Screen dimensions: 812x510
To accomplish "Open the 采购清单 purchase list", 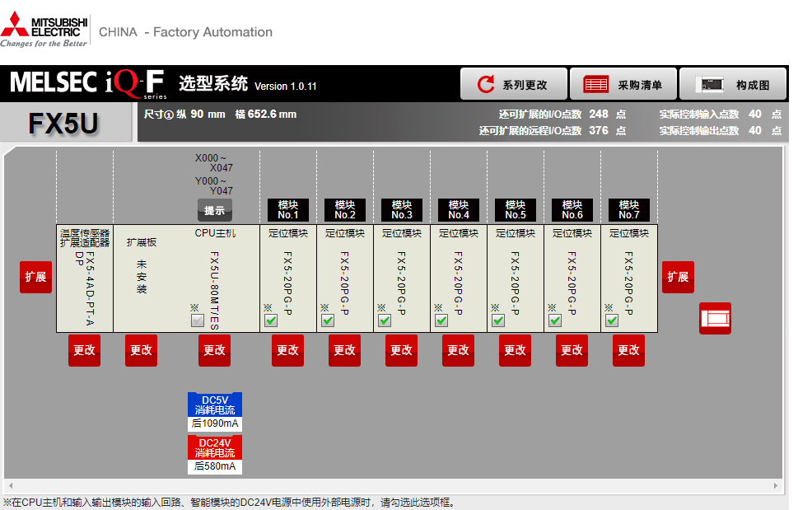I will [x=623, y=85].
